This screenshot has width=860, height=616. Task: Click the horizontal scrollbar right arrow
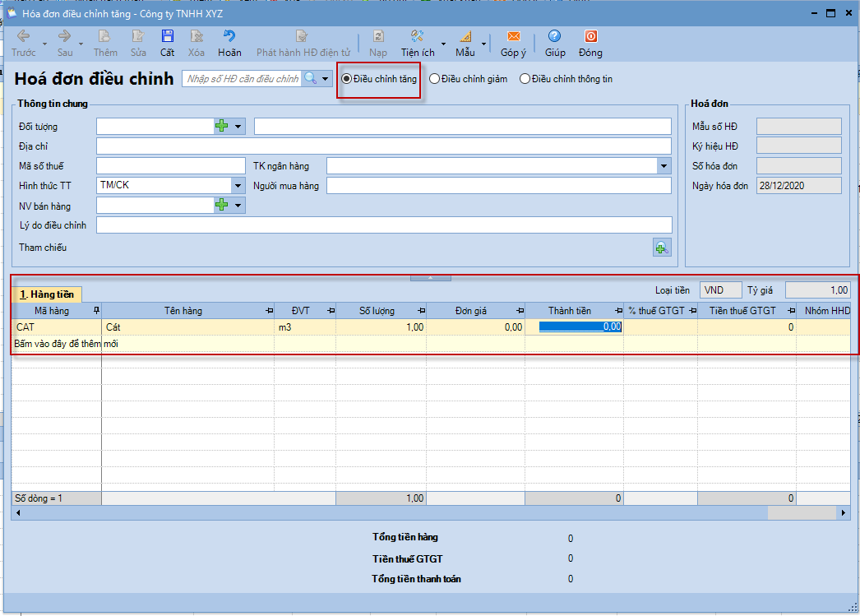pos(844,513)
